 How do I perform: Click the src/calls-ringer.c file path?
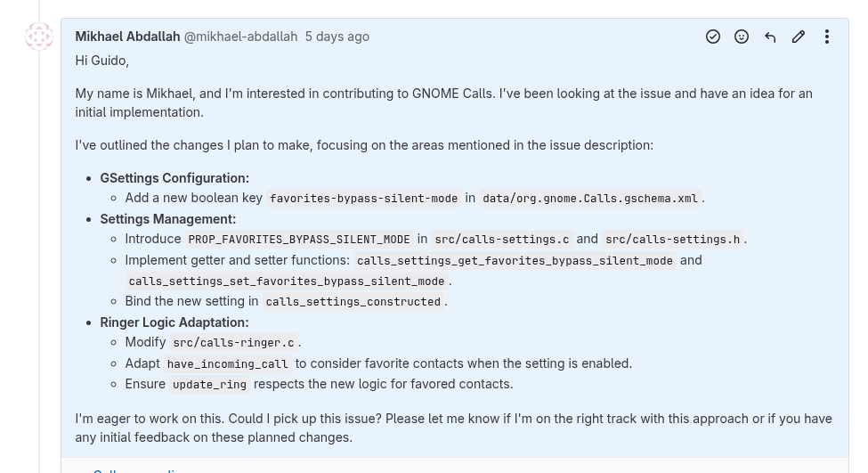(233, 343)
